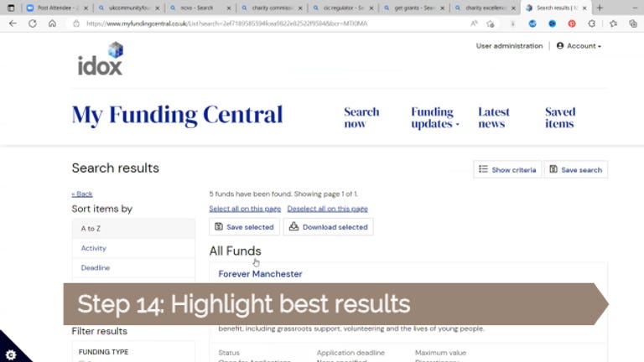Screen dimensions: 644x362
Task: Close the Post Attendee tab
Action: [86, 8]
